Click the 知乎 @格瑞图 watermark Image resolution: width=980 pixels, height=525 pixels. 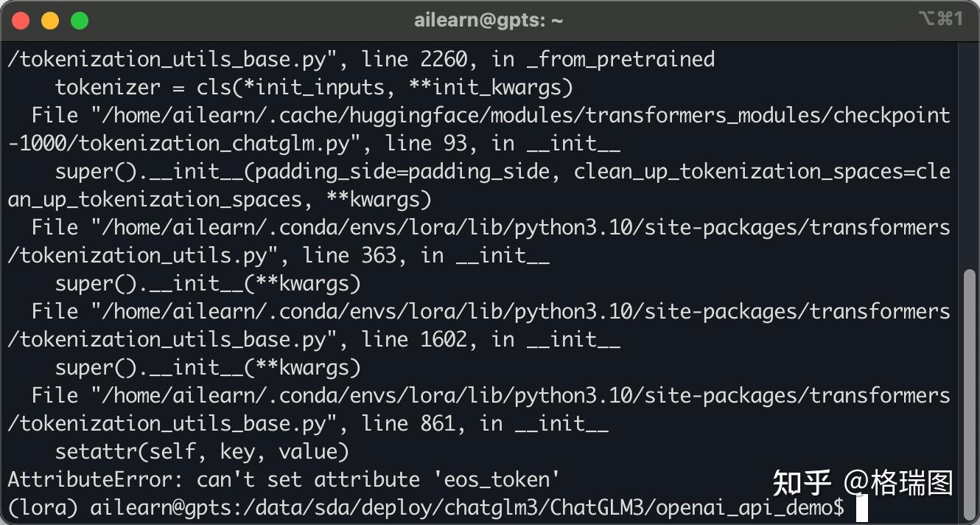click(863, 483)
